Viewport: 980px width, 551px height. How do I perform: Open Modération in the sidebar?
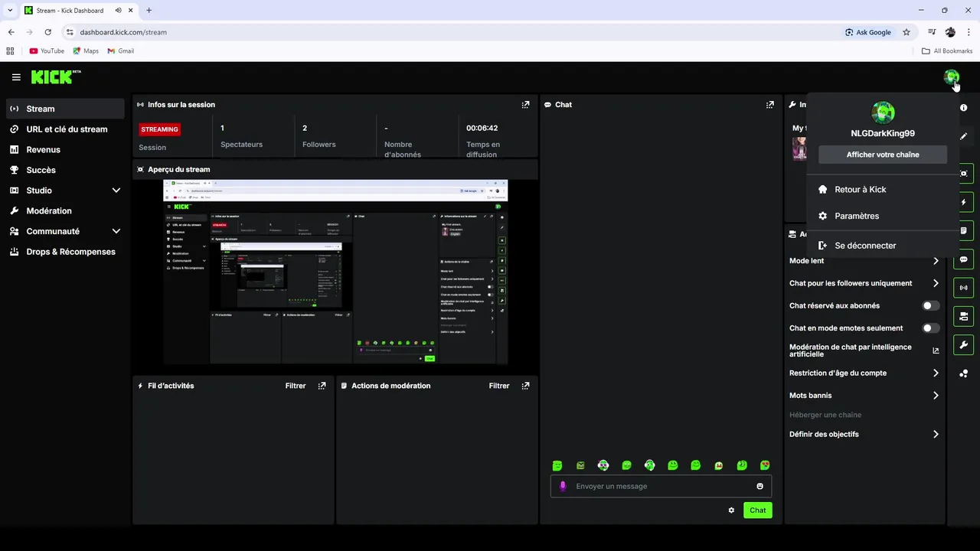[65, 210]
